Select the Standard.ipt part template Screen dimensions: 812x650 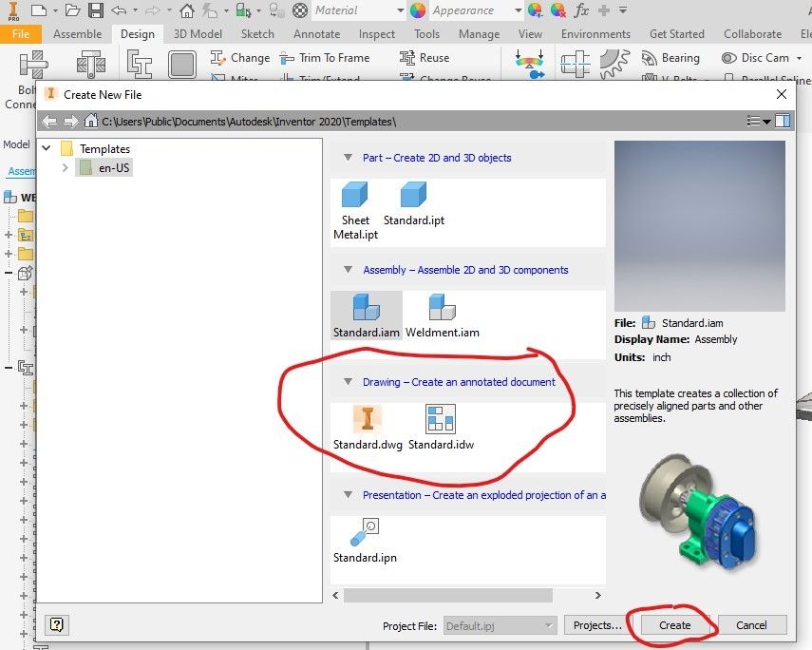(414, 203)
